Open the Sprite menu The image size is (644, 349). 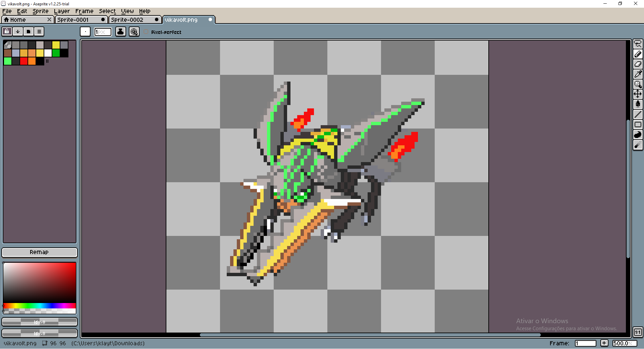40,11
